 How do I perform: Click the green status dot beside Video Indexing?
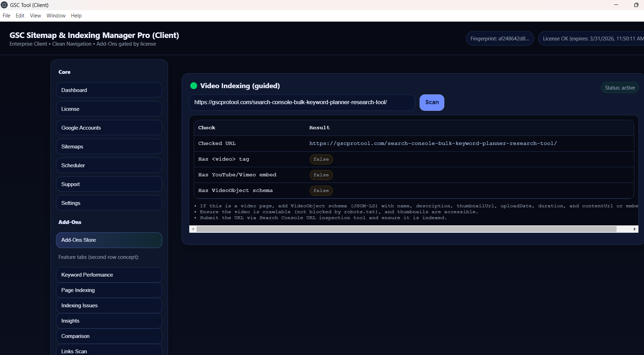point(194,86)
